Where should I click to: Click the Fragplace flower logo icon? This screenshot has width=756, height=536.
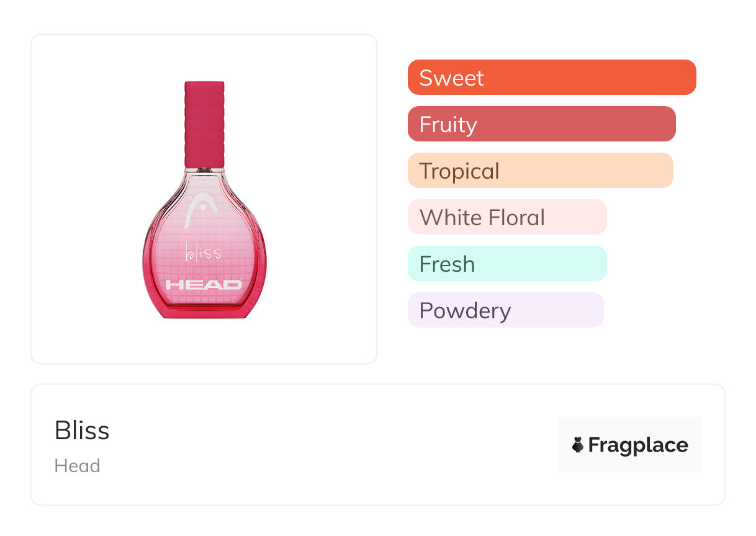pos(578,445)
